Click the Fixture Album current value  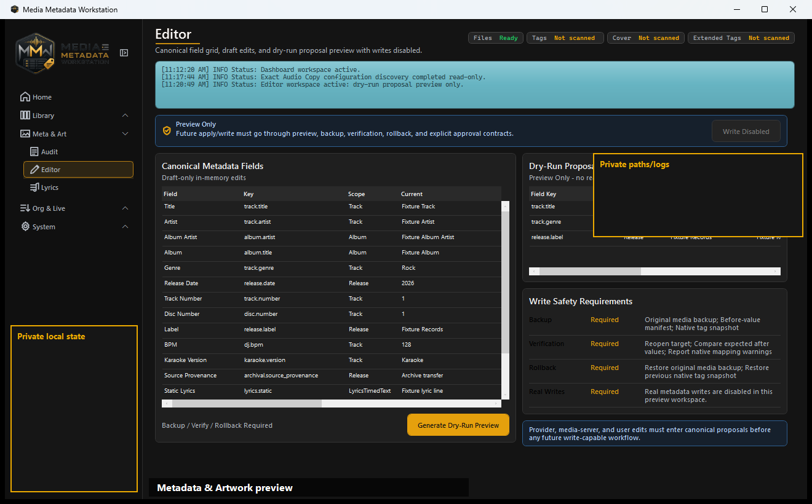tap(420, 253)
